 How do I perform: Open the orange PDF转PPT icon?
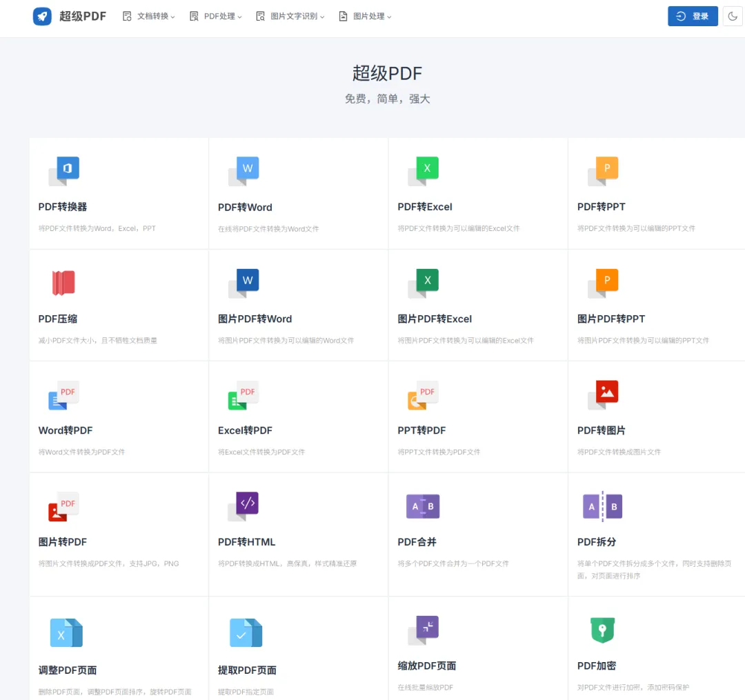[603, 171]
